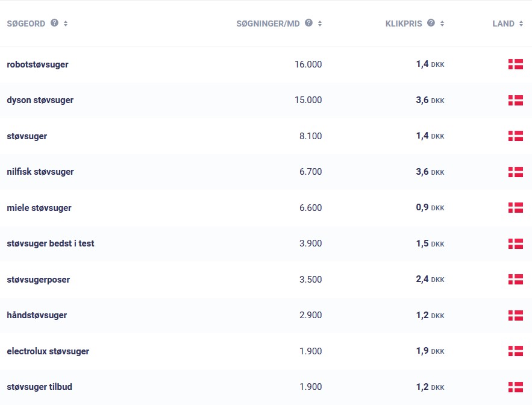
Task: Click the Danish flag in the robotstøvsuger row
Action: pyautogui.click(x=515, y=64)
